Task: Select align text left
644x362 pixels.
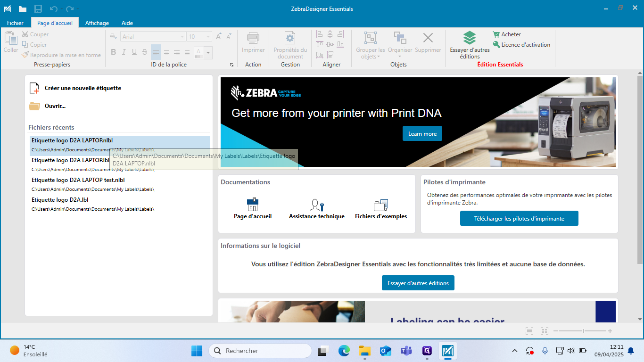Action: (x=156, y=52)
